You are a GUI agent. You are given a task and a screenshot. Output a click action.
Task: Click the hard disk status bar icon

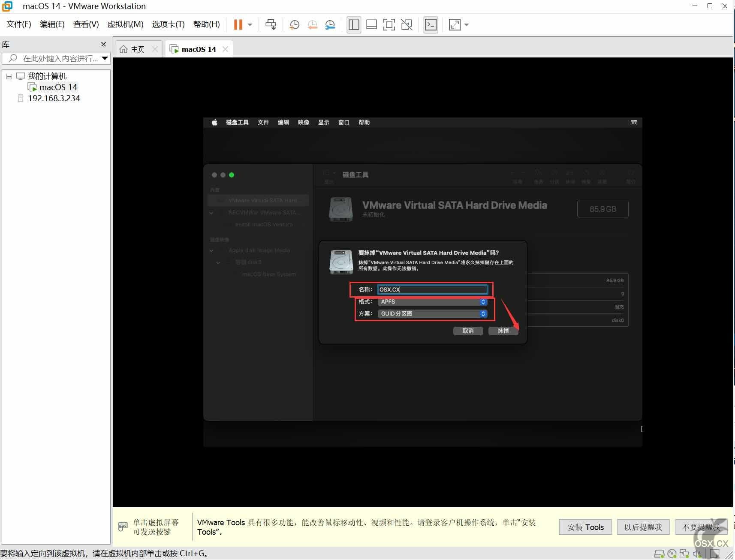click(x=659, y=554)
